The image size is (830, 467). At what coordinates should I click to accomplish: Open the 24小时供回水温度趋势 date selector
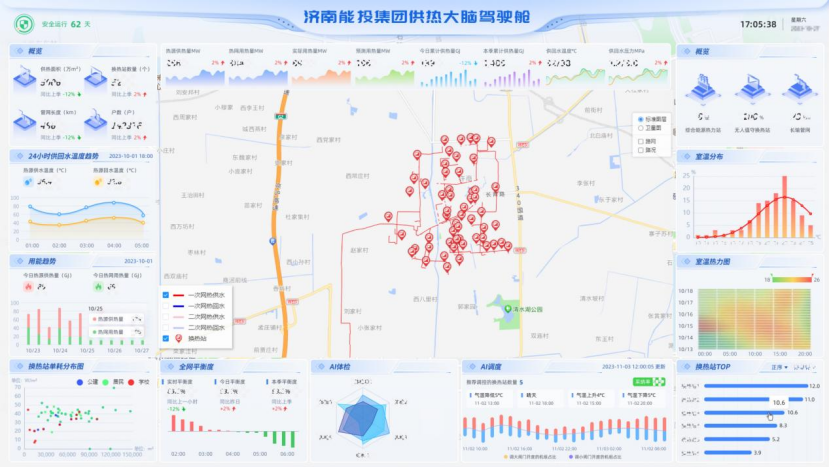[x=129, y=156]
